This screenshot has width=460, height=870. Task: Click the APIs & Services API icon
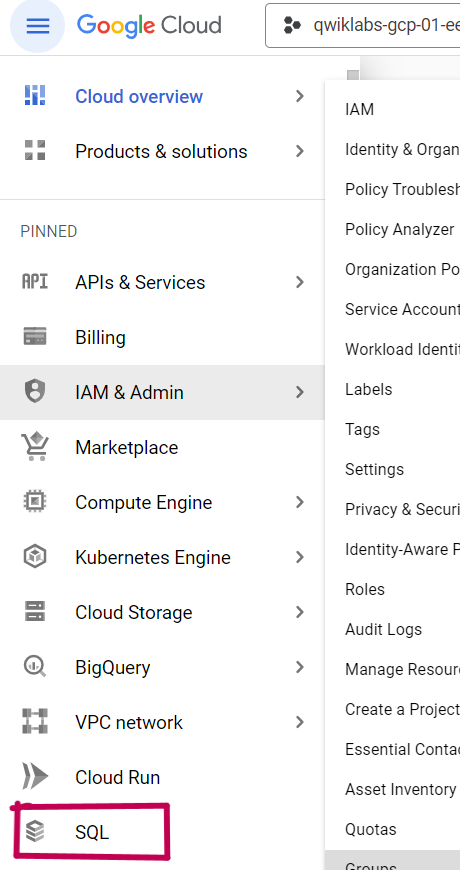pos(35,282)
